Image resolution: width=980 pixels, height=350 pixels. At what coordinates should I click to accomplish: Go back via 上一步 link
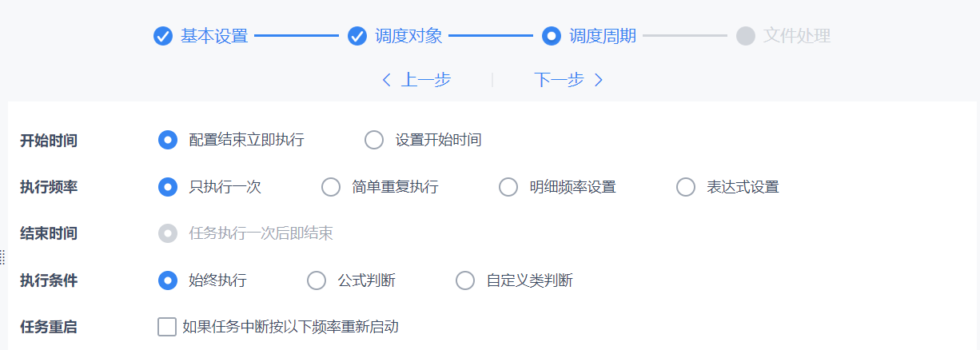pos(425,80)
